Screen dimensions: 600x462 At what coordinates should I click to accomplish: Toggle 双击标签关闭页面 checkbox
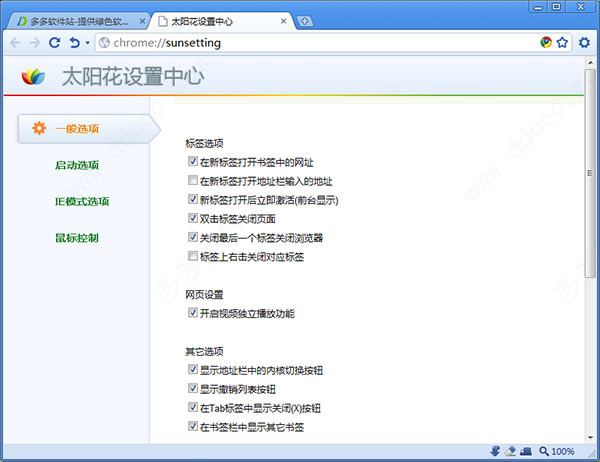coord(193,218)
